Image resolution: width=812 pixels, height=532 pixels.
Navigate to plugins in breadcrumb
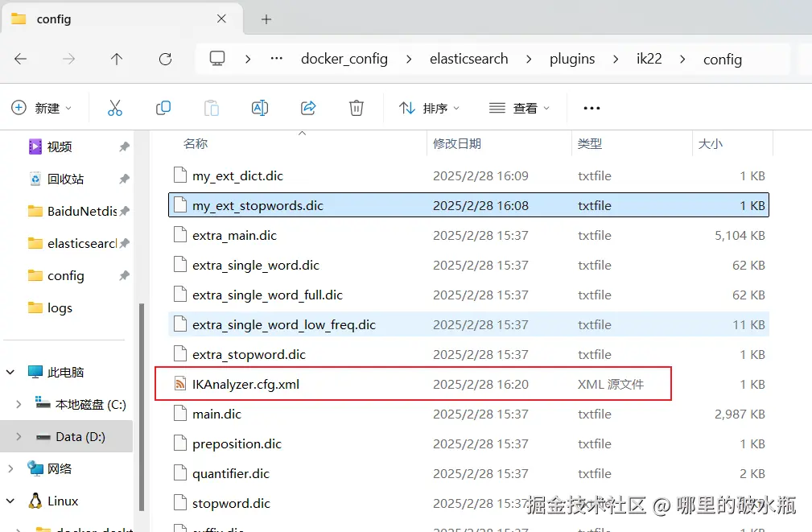(572, 59)
